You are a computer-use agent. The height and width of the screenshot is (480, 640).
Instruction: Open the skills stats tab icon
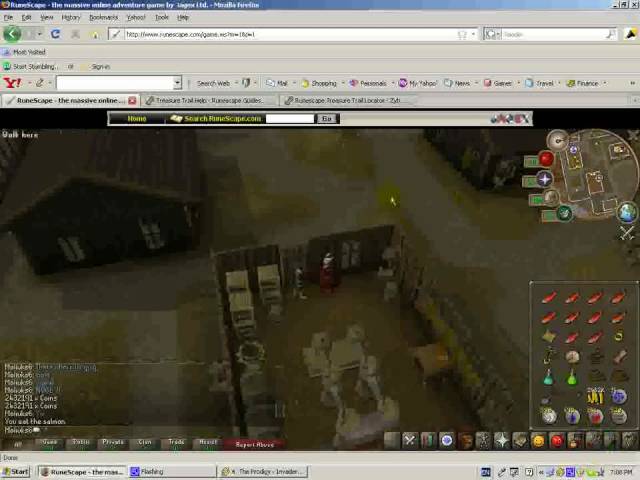pos(428,441)
